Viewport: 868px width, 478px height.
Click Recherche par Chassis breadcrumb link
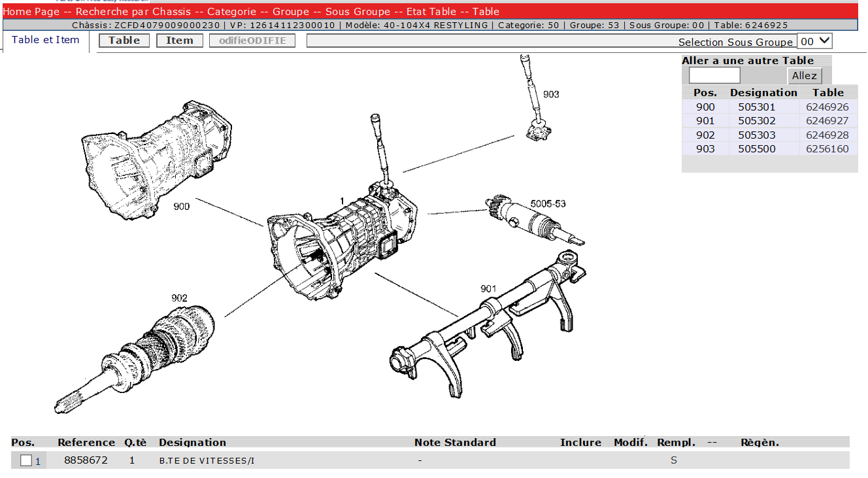[133, 12]
